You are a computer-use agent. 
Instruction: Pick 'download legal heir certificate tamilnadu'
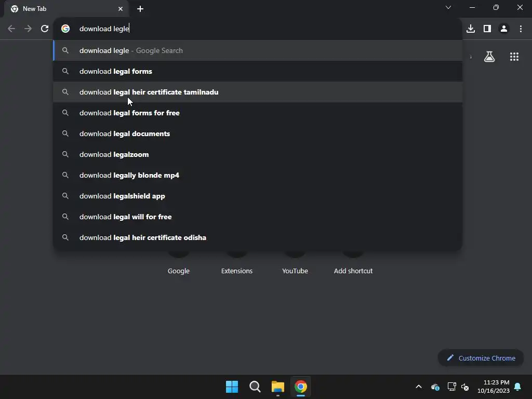(x=258, y=92)
